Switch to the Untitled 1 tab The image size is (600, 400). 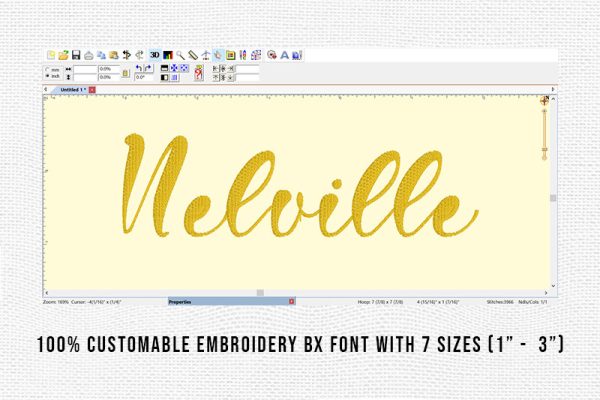tap(73, 90)
